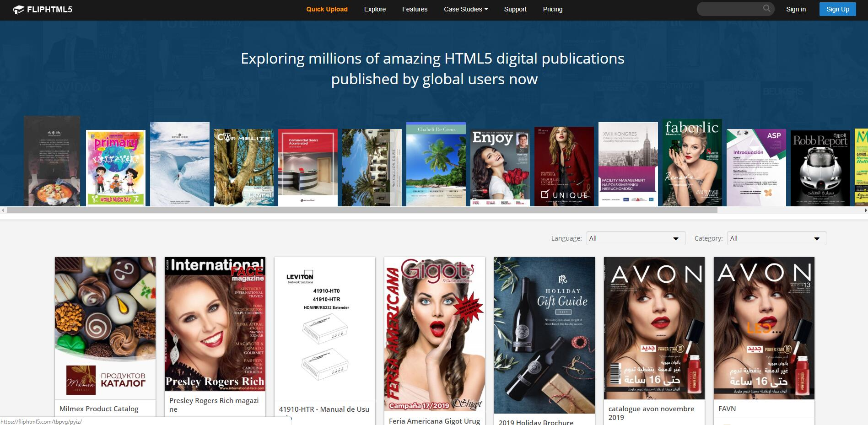The width and height of the screenshot is (868, 425).
Task: Open the 960 Galleon Drive cover
Action: (372, 167)
